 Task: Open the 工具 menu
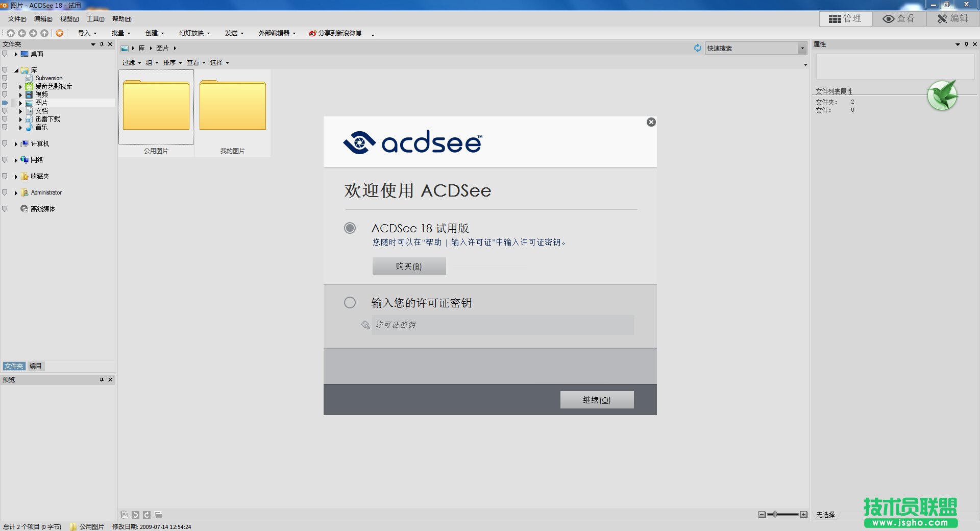95,19
